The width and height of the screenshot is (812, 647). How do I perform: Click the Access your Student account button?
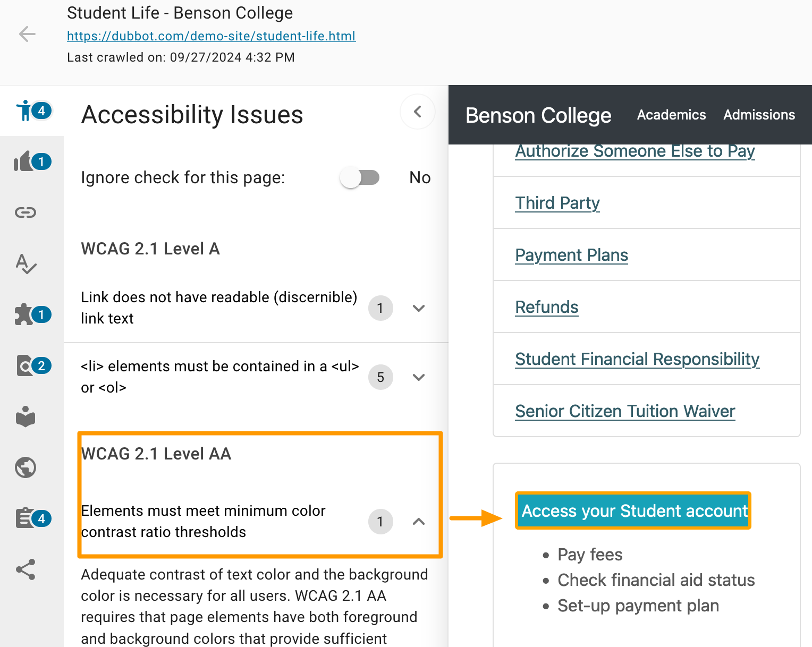[x=633, y=510]
